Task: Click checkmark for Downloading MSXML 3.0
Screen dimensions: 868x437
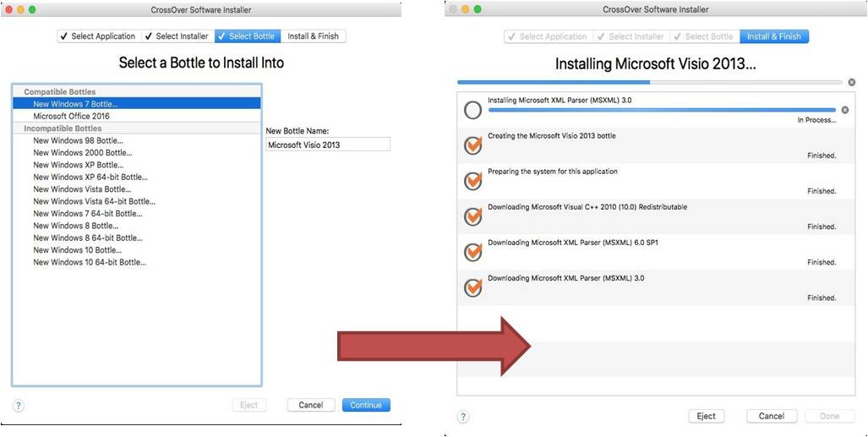Action: coord(472,287)
